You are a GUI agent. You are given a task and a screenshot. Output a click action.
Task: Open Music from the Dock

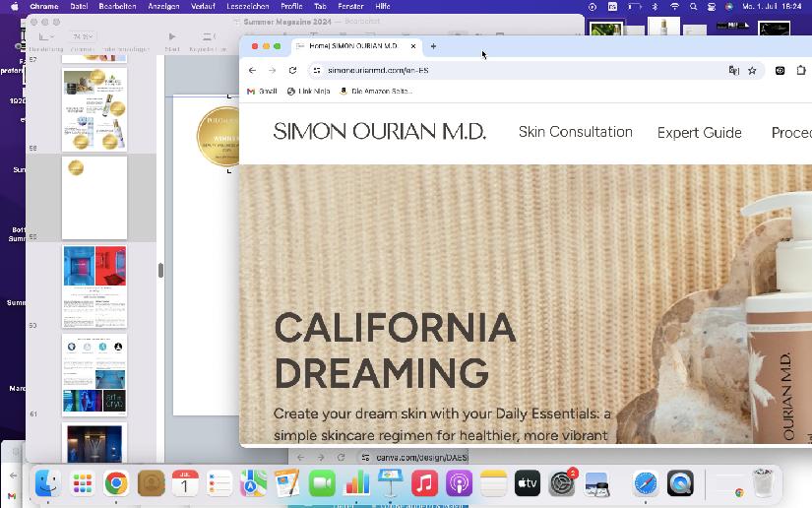pyautogui.click(x=424, y=483)
